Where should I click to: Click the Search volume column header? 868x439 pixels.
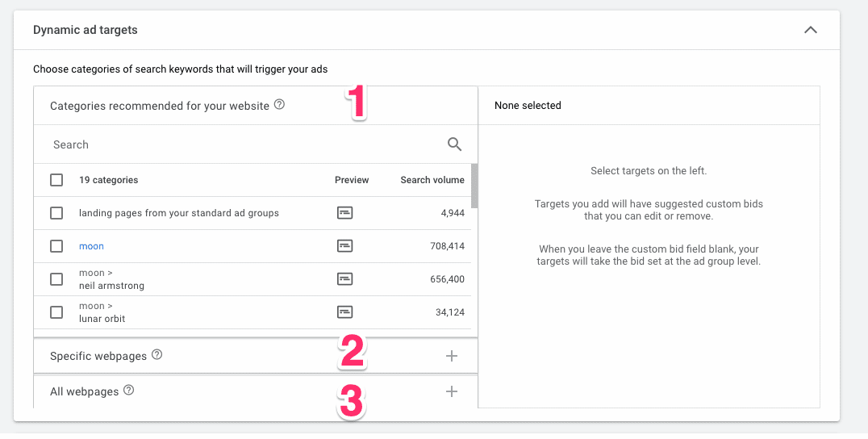coord(432,180)
